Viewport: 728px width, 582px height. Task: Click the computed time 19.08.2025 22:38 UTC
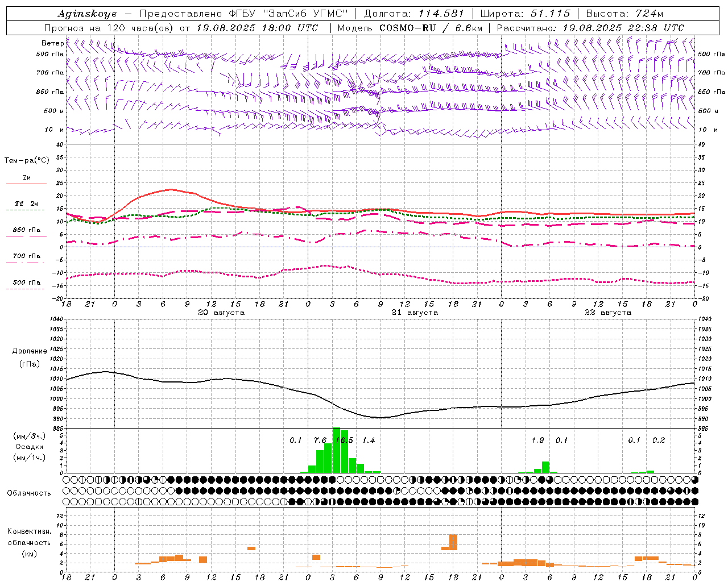pyautogui.click(x=623, y=28)
